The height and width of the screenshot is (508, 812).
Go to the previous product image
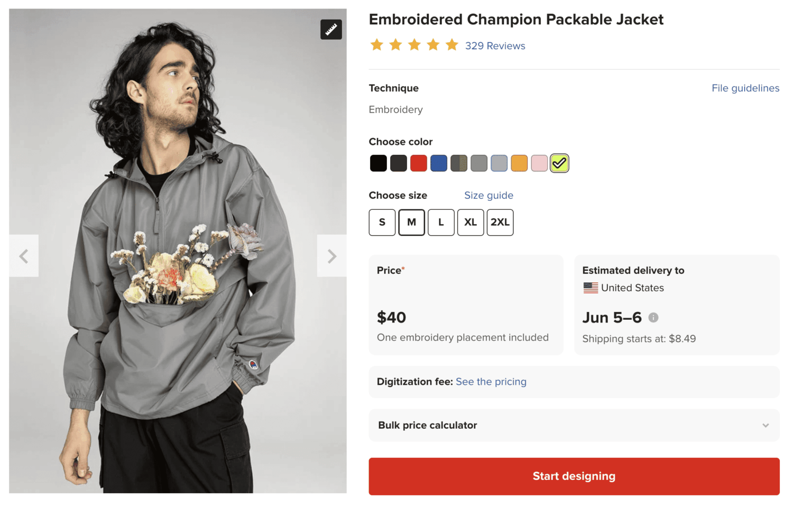[24, 256]
